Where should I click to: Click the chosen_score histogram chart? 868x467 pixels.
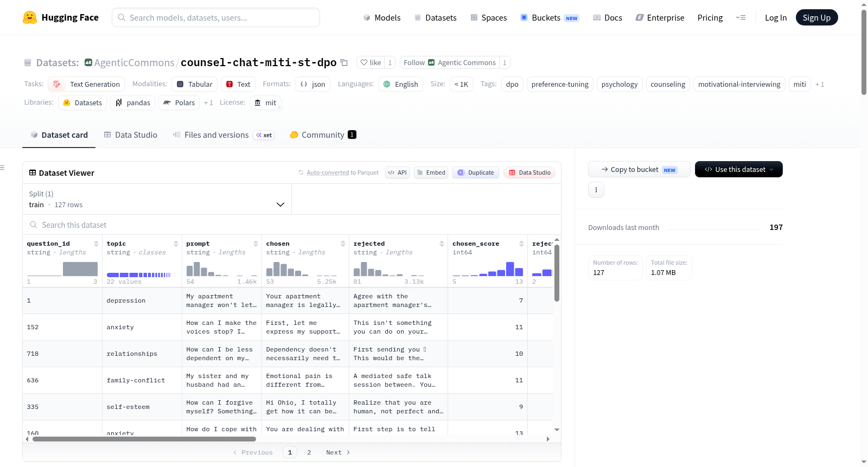point(488,269)
